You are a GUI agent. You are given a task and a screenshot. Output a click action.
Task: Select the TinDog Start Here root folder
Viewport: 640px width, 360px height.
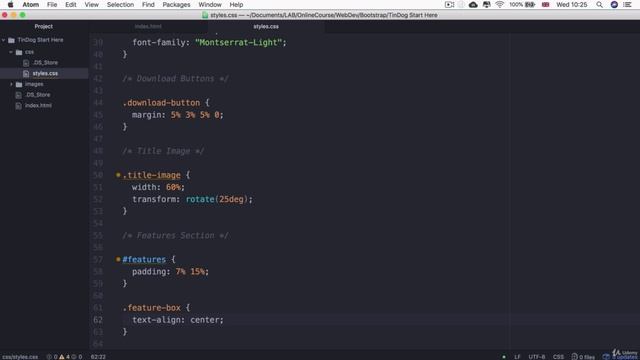tap(40, 40)
